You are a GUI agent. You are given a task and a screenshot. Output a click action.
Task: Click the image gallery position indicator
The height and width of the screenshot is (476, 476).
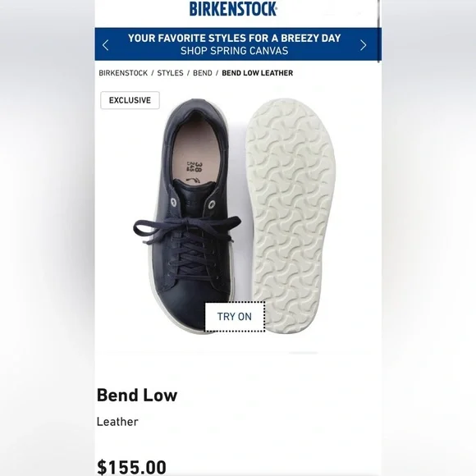[x=303, y=353]
